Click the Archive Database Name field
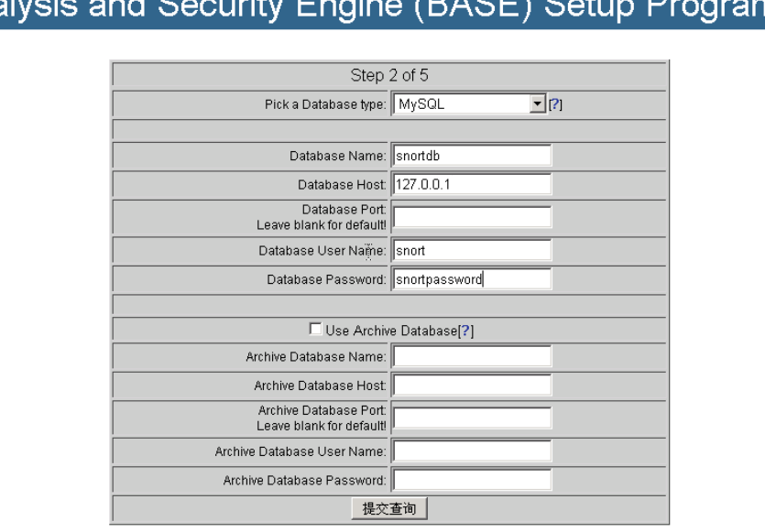 (471, 356)
